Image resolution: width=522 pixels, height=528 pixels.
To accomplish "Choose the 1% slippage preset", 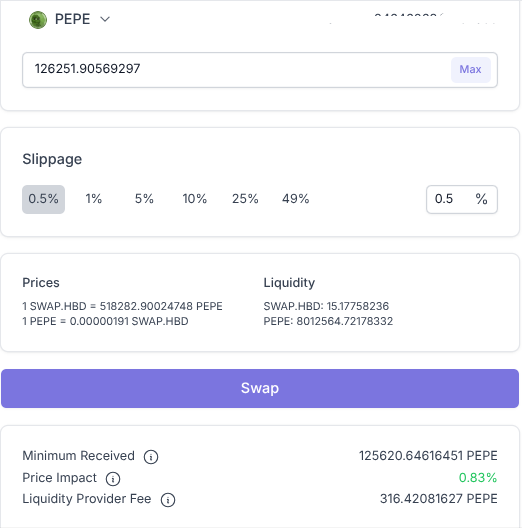I will (x=94, y=199).
